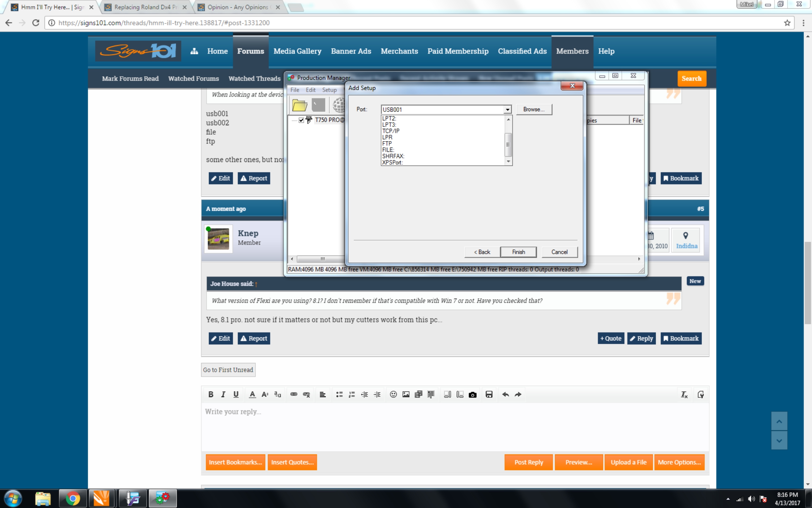Open the Setup menu in Production Manager
Viewport: 812px width, 508px height.
click(329, 90)
